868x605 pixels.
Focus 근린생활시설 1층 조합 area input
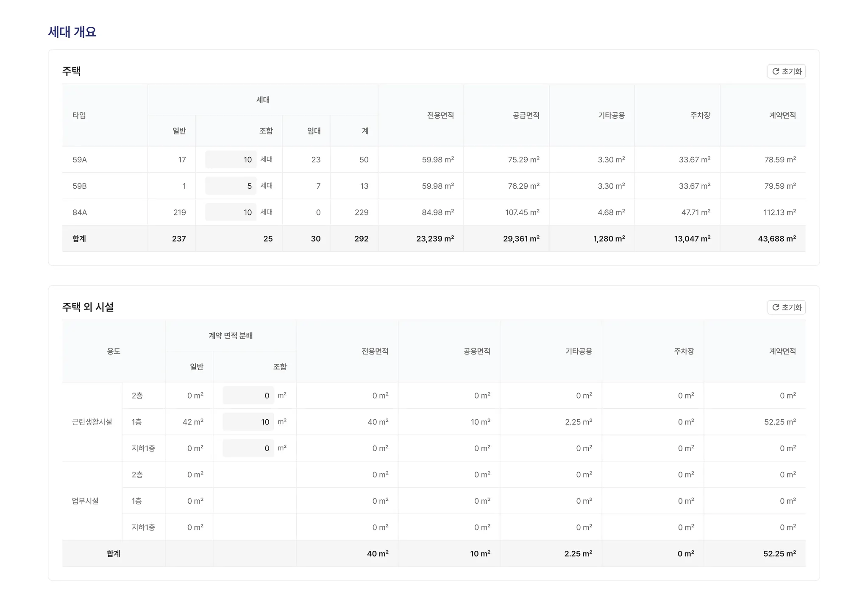click(248, 421)
